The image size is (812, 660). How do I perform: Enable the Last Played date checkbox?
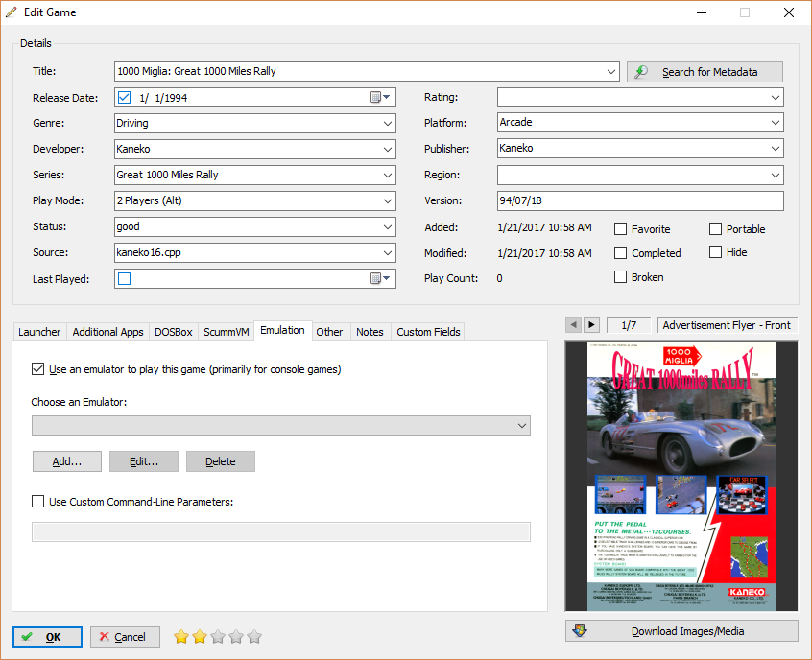pyautogui.click(x=124, y=278)
